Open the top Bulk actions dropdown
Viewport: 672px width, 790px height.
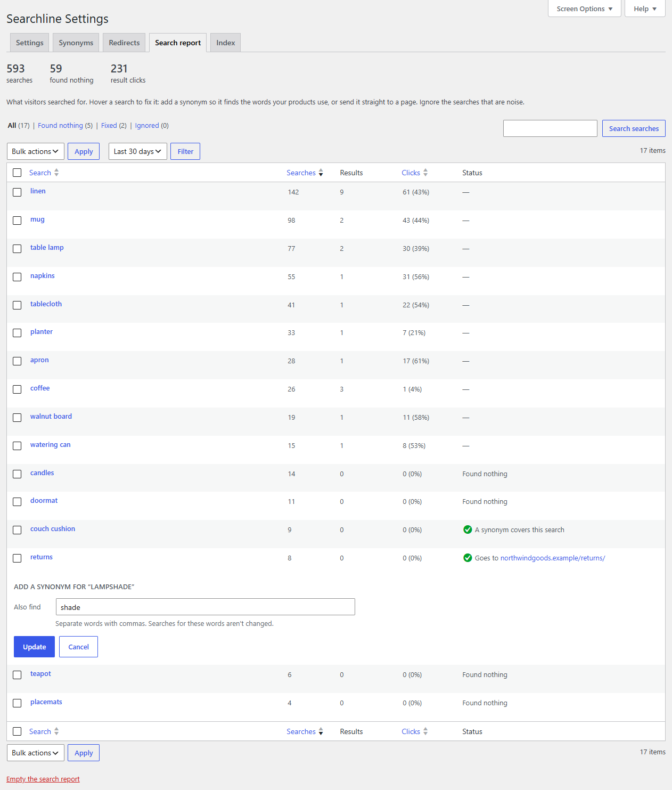36,151
